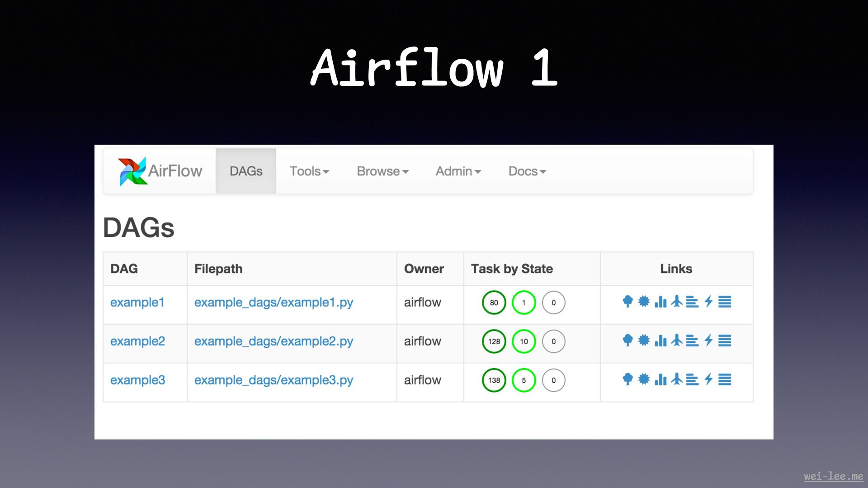Click graph view starburst icon for example1
The image size is (868, 488).
click(644, 301)
